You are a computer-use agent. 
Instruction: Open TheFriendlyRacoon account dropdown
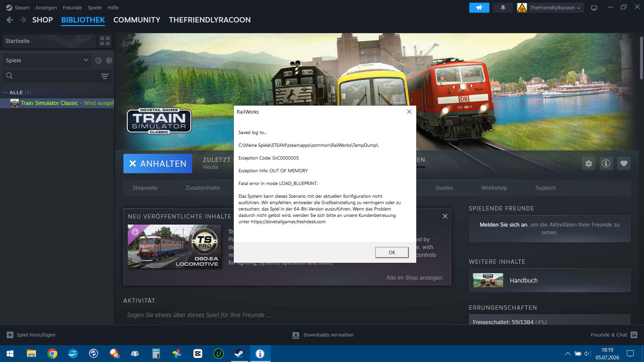coord(550,8)
